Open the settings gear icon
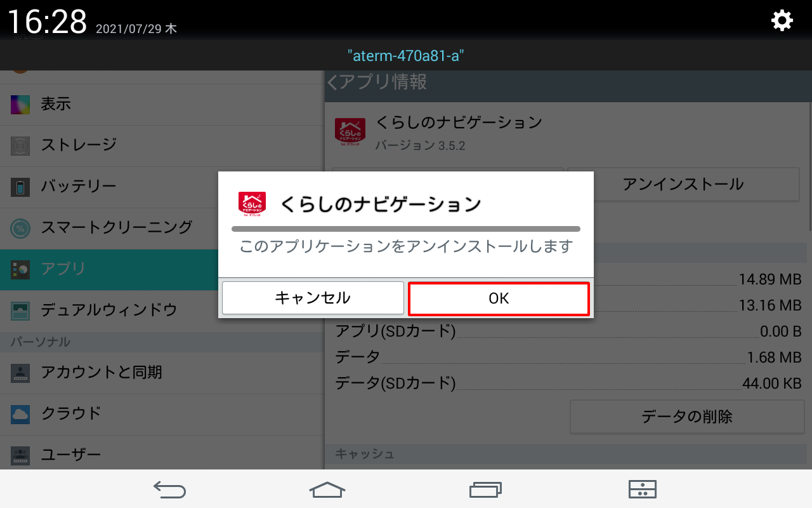The width and height of the screenshot is (812, 508). pos(782,21)
